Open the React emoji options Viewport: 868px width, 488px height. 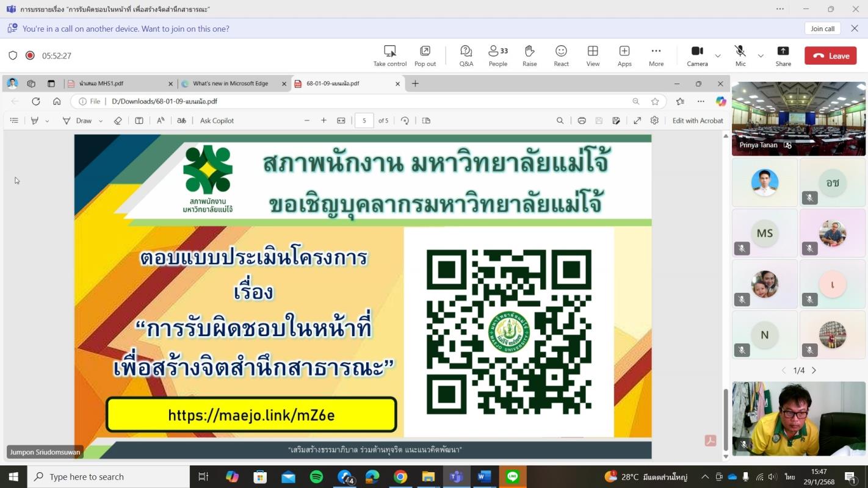click(561, 56)
